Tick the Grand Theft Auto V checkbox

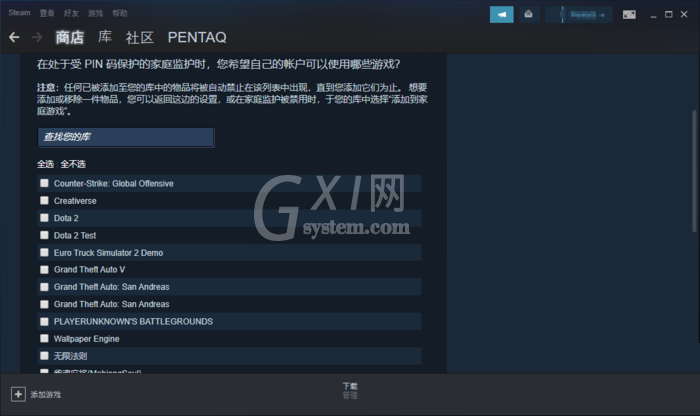click(x=44, y=270)
